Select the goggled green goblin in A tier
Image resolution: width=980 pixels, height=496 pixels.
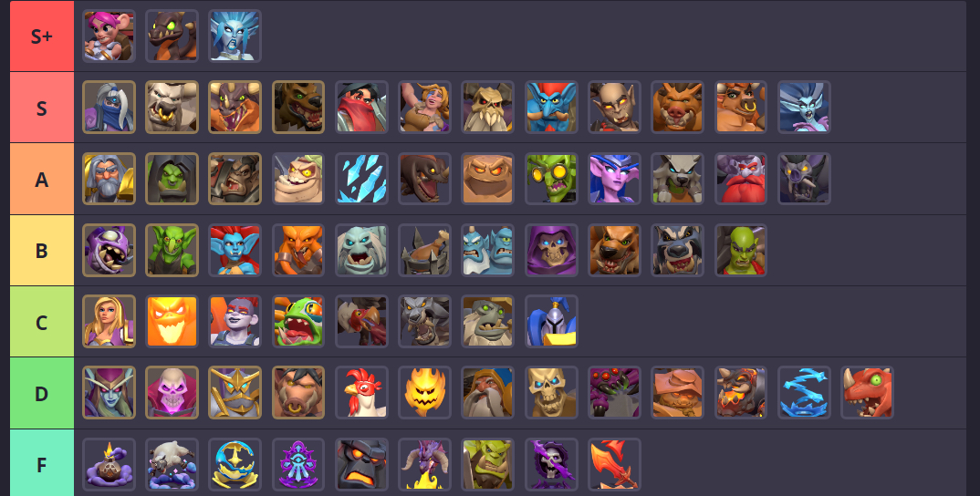pyautogui.click(x=551, y=179)
